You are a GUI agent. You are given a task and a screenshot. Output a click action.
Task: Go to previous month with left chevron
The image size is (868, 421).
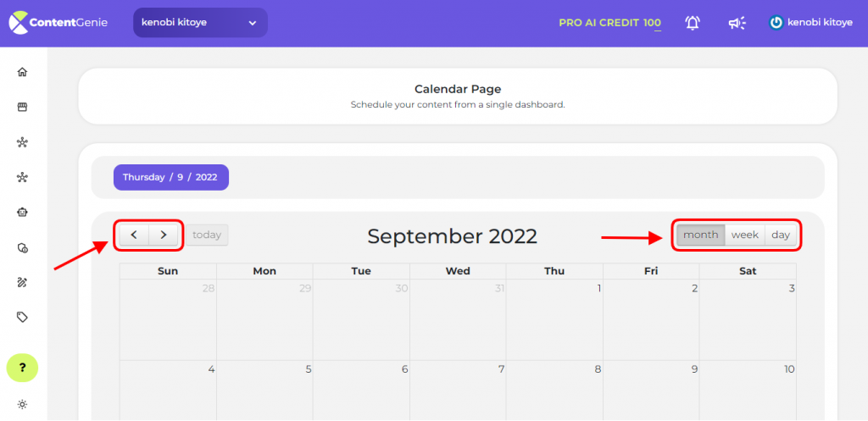(x=134, y=235)
